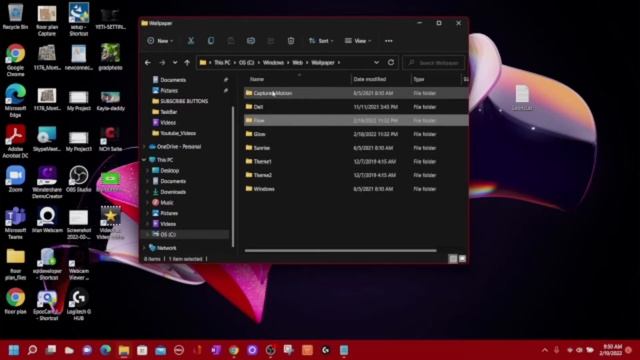Select the Microsoft Edge desktop icon
Image resolution: width=640 pixels, height=360 pixels.
[16, 101]
